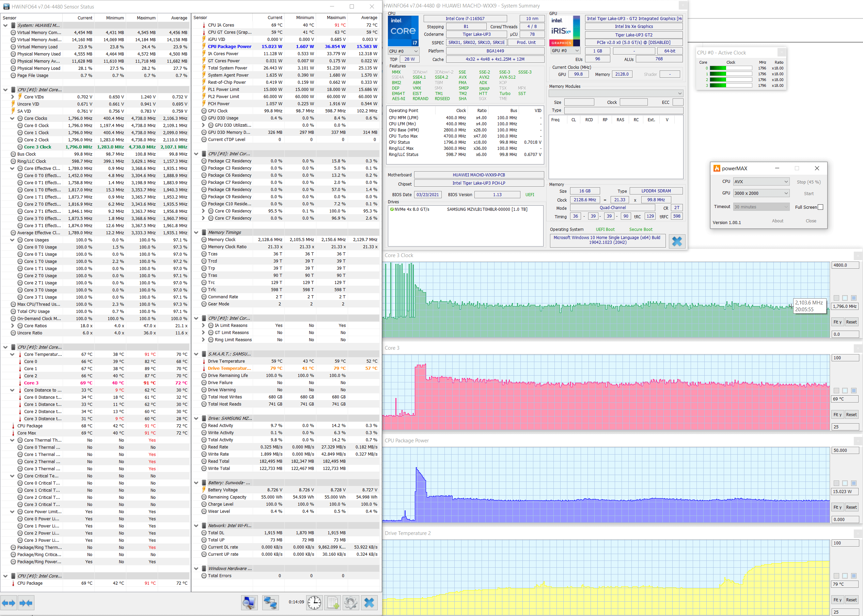863x616 pixels.
Task: Collapse the Core Usages tree node
Action: (x=12, y=240)
